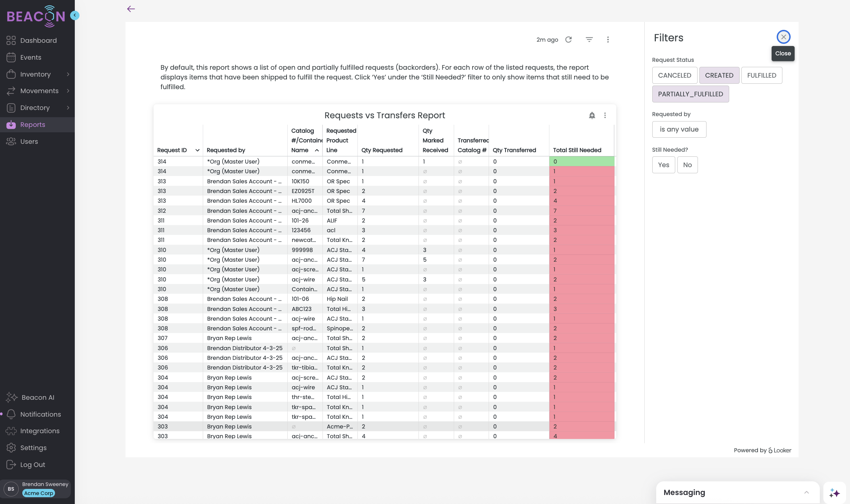Select Yes under Still Needed
Image resolution: width=850 pixels, height=504 pixels.
(663, 165)
